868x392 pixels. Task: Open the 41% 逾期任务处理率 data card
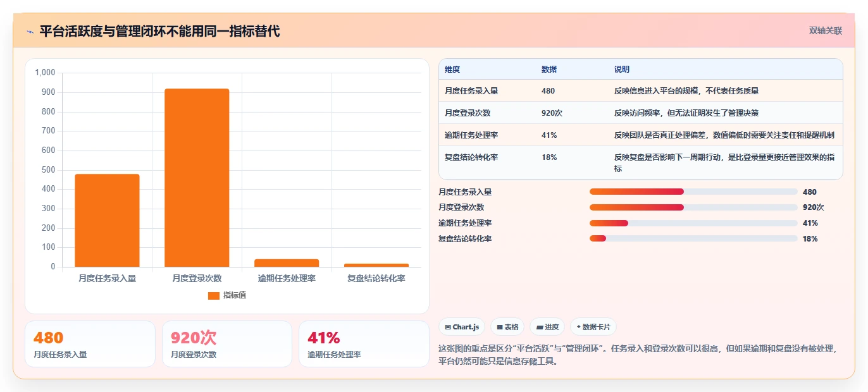pyautogui.click(x=364, y=344)
